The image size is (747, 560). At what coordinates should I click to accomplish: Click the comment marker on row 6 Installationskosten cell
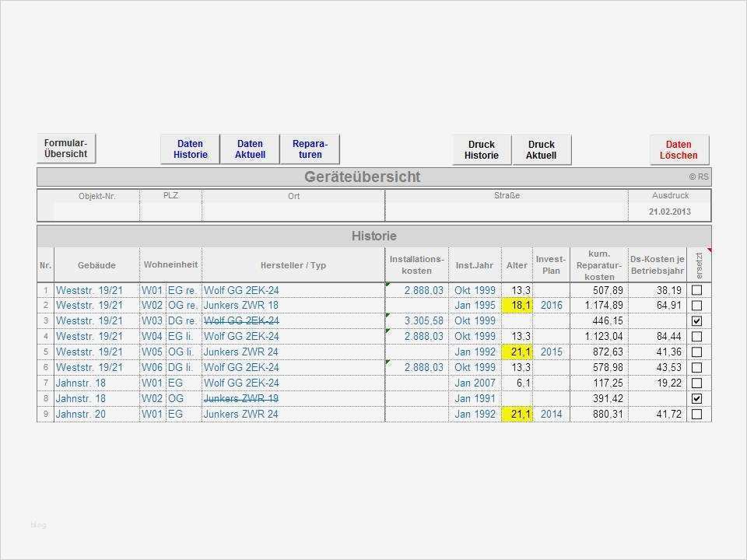(387, 362)
